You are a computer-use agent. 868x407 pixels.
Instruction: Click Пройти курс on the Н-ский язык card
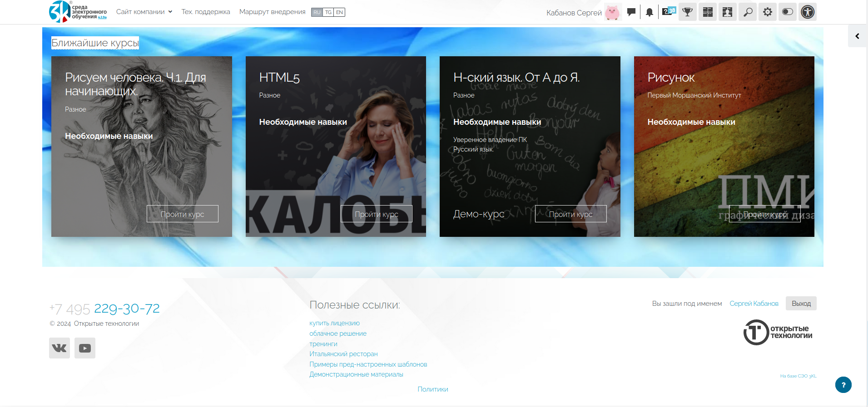pyautogui.click(x=570, y=214)
